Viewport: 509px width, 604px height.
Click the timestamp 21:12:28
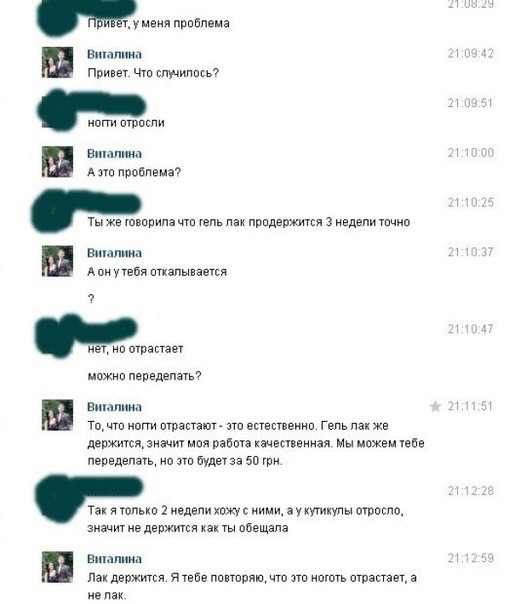click(470, 491)
